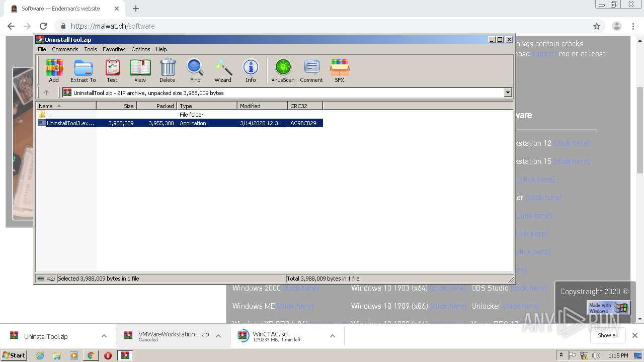Sort by Modified column header
644x362 pixels.
click(x=262, y=106)
